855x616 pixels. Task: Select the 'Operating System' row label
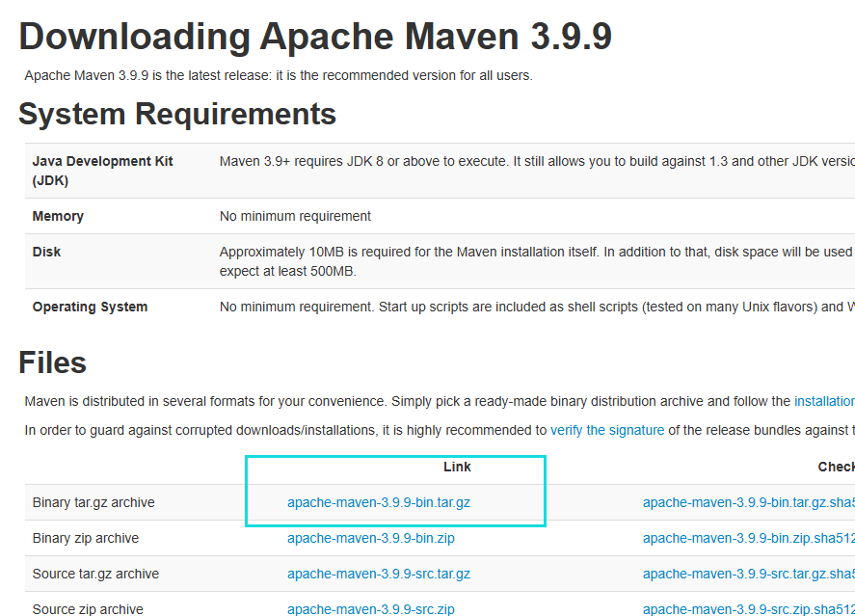click(x=90, y=307)
